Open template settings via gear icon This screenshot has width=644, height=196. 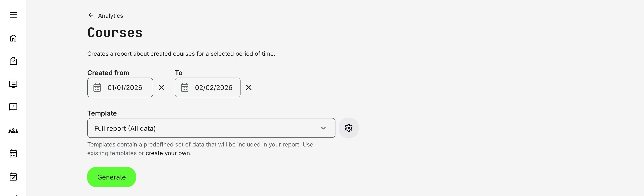pyautogui.click(x=348, y=128)
